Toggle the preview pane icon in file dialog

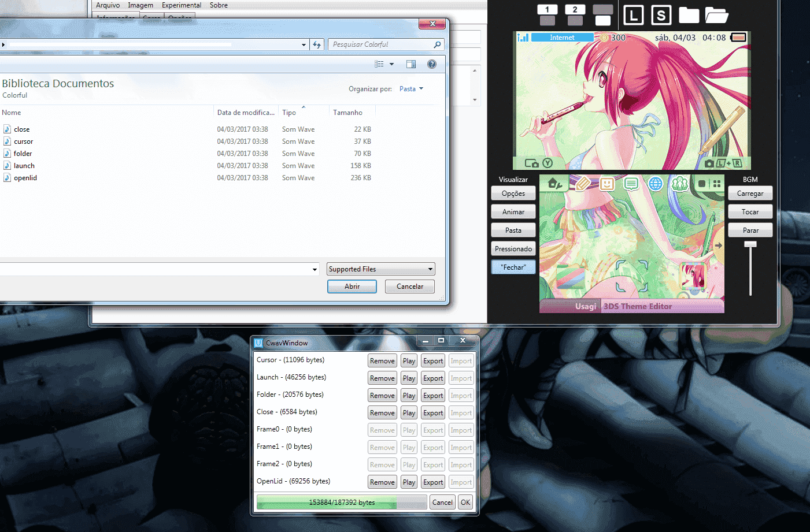411,64
